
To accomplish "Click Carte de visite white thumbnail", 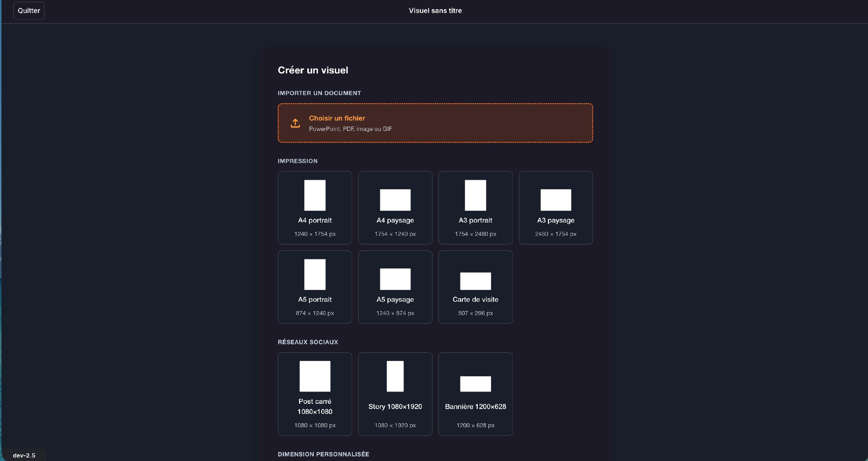I will point(475,281).
